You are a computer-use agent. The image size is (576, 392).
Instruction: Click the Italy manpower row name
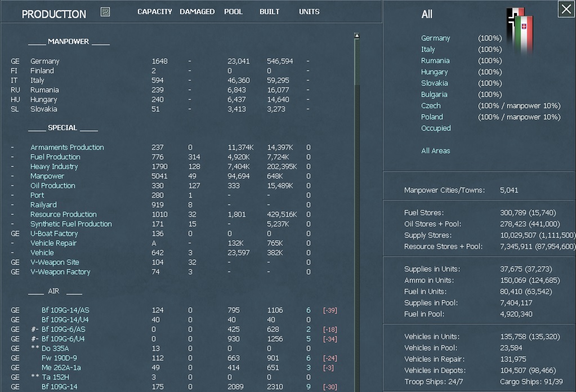click(37, 80)
